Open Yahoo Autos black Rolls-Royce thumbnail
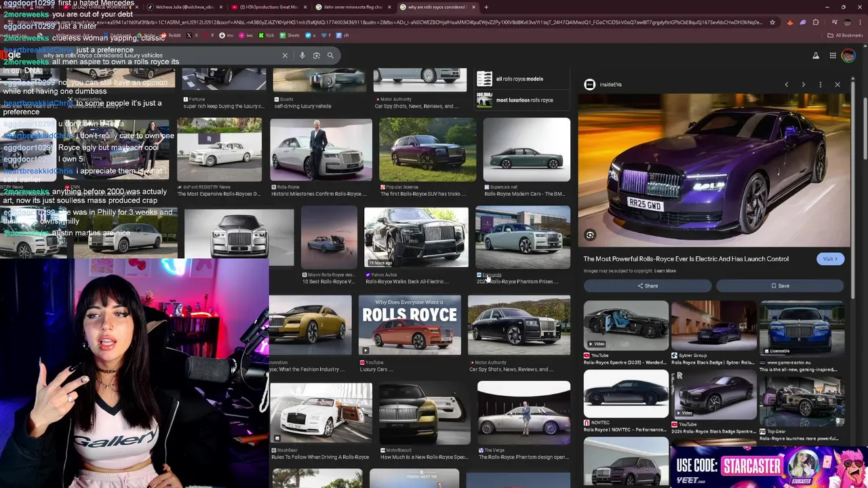Image resolution: width=868 pixels, height=488 pixels. click(x=416, y=237)
